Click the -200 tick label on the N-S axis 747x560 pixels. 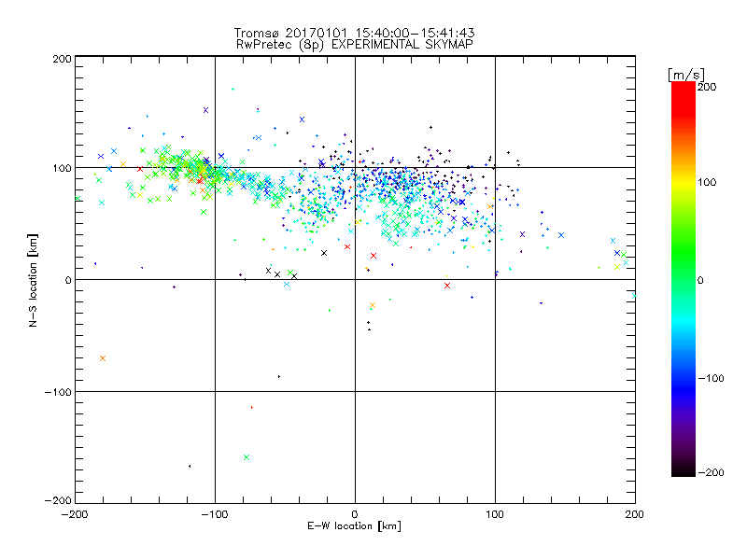pos(58,500)
